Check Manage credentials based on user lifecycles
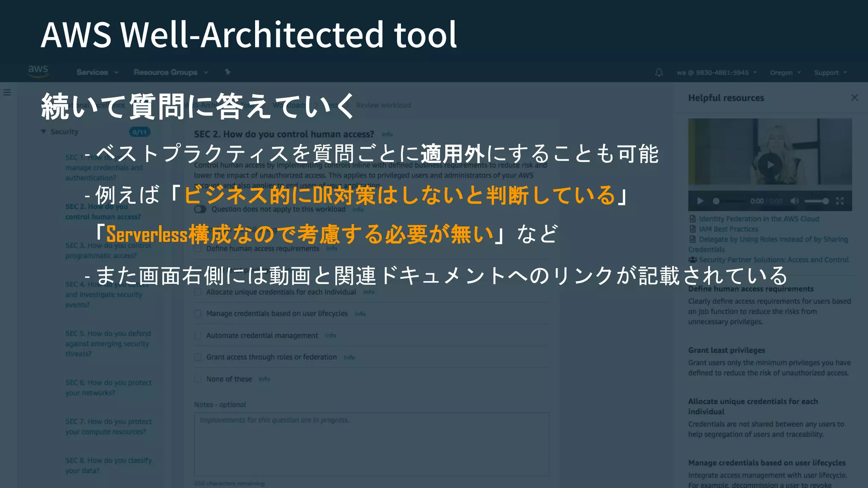The image size is (868, 488). point(198,313)
